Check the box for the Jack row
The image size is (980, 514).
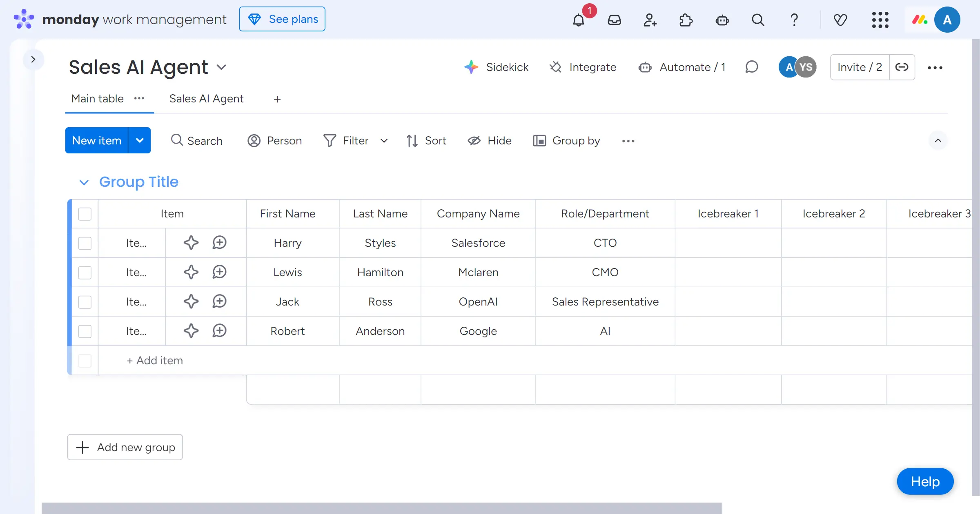point(85,302)
